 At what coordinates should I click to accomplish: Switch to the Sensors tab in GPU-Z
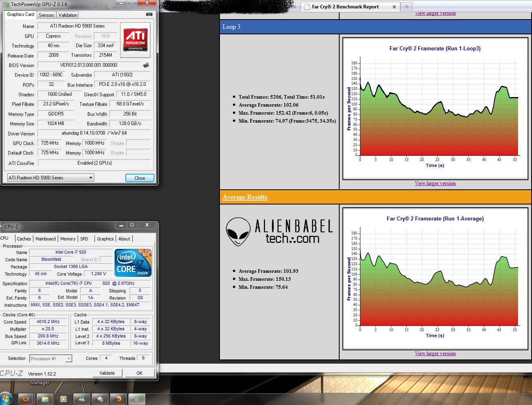[x=46, y=15]
